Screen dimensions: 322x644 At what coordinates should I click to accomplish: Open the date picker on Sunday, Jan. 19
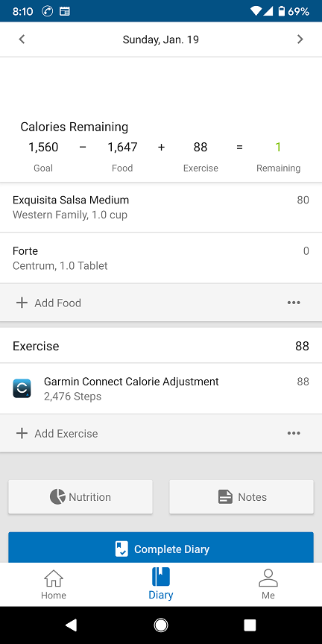(160, 40)
